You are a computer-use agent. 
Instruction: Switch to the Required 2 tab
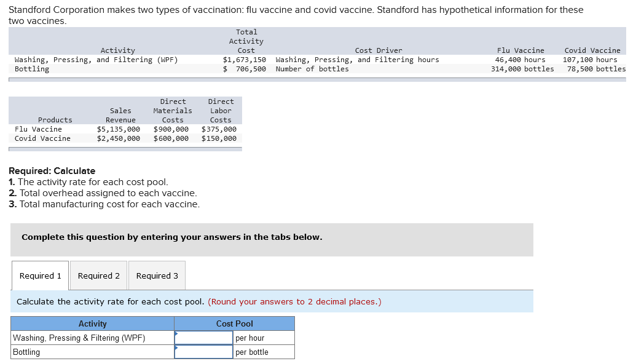tap(98, 276)
